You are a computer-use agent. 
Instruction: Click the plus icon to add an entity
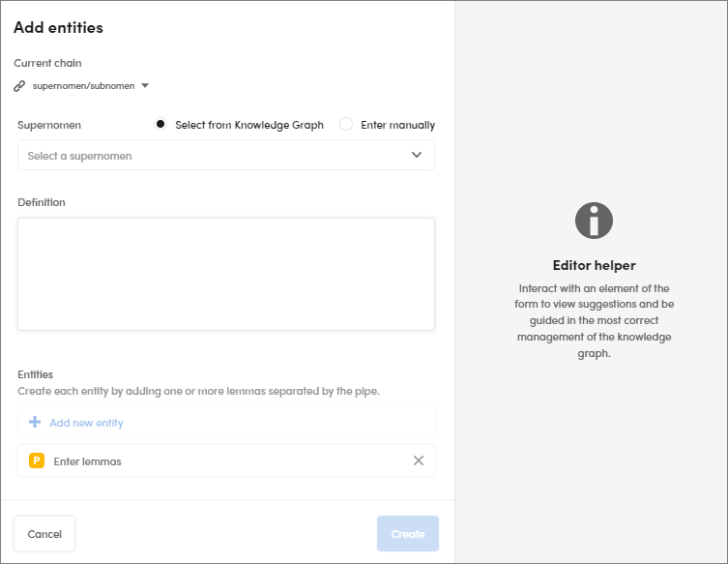coord(35,423)
